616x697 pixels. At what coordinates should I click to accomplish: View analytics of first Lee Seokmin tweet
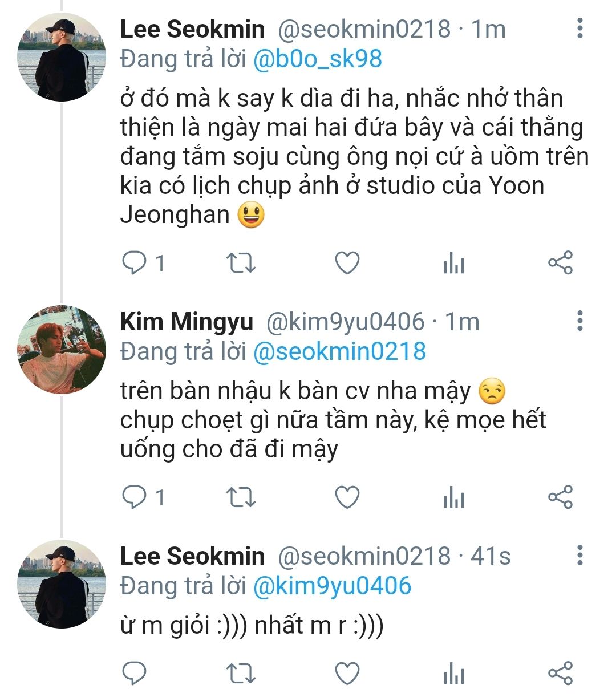click(x=453, y=264)
